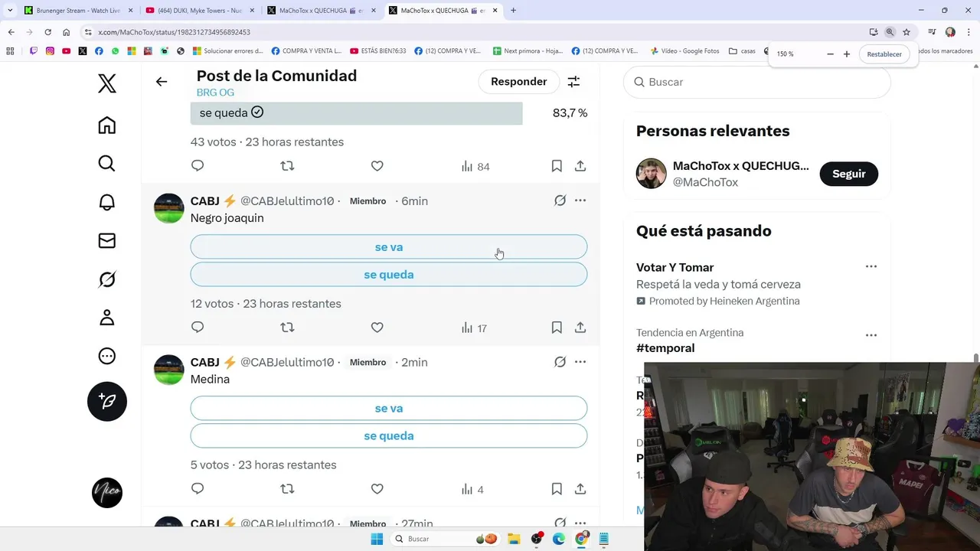Click the Responder button
This screenshot has height=551, width=980.
pyautogui.click(x=519, y=82)
